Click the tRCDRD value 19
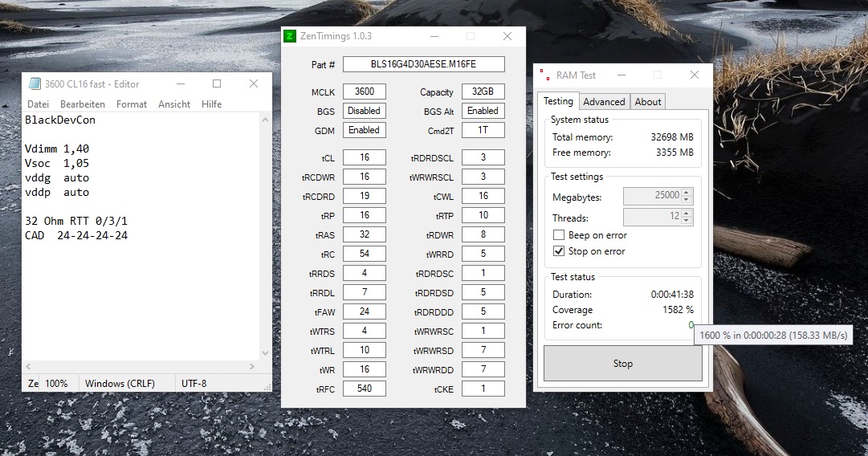The image size is (868, 456). 365,196
